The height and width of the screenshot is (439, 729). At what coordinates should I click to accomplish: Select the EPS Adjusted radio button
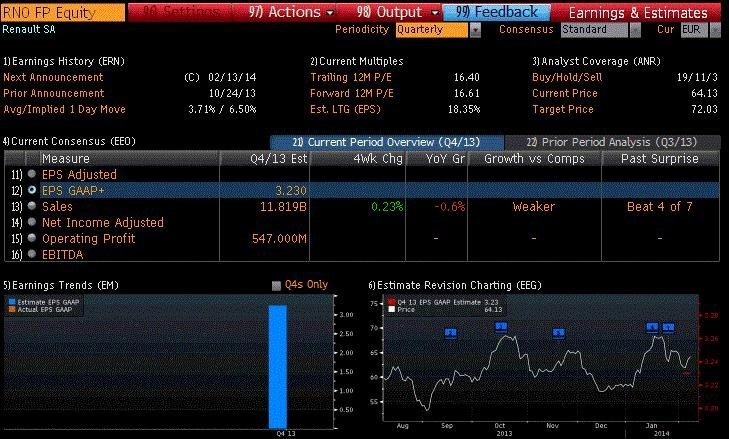[32, 174]
